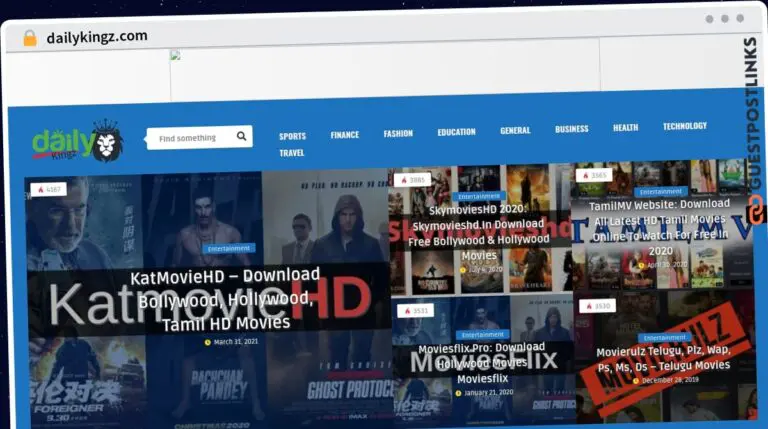The width and height of the screenshot is (768, 429).
Task: Click the Daily Kingz lion logo
Action: click(78, 143)
